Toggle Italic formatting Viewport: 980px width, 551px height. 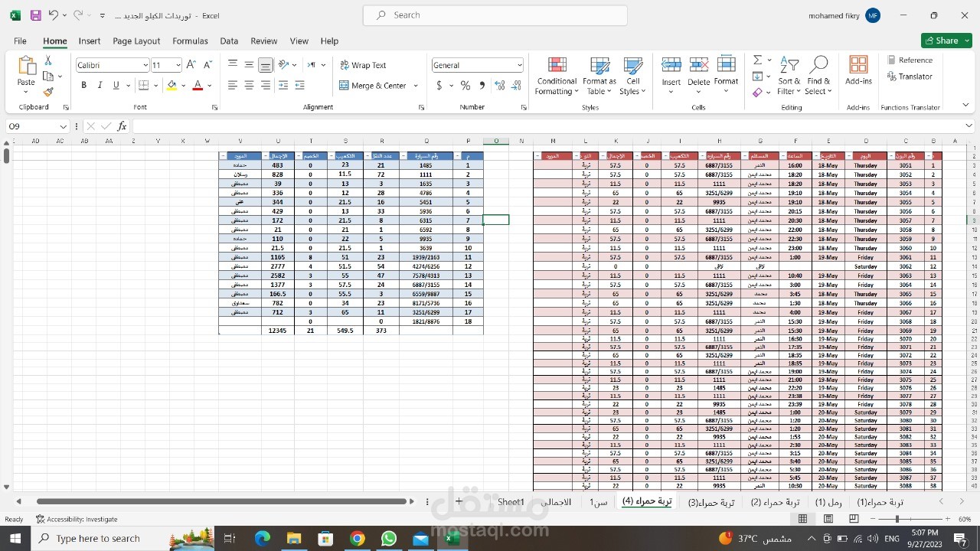[x=100, y=85]
